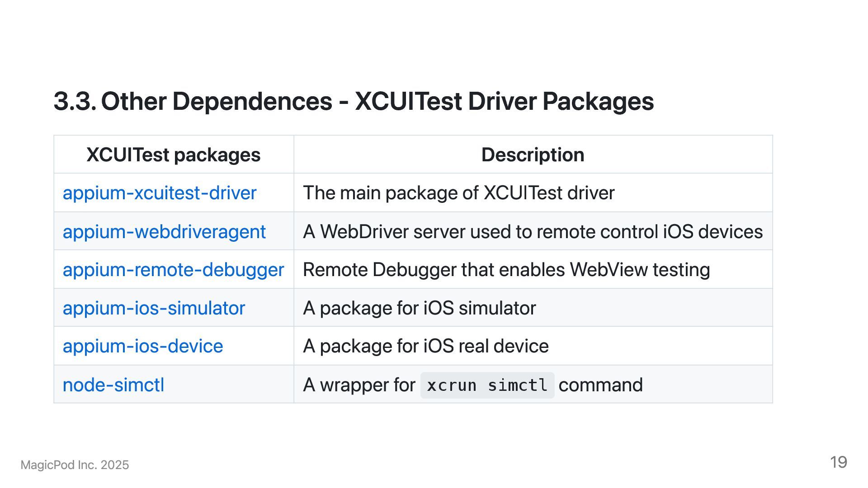Select the Description column header

click(533, 155)
